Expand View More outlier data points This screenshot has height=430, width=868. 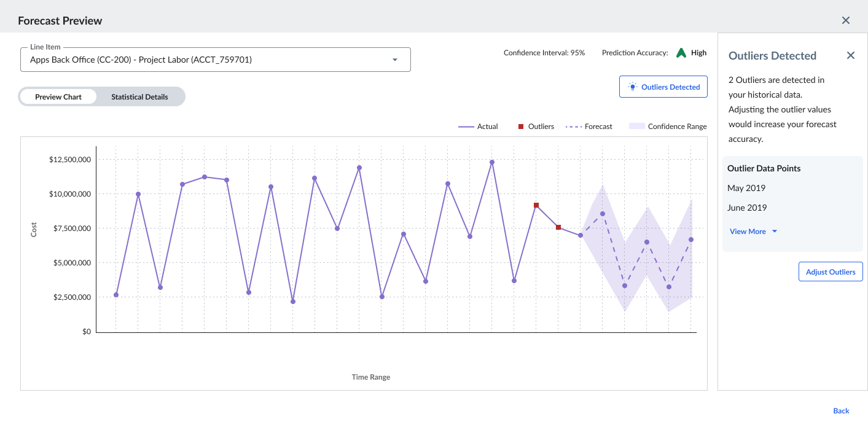(753, 232)
